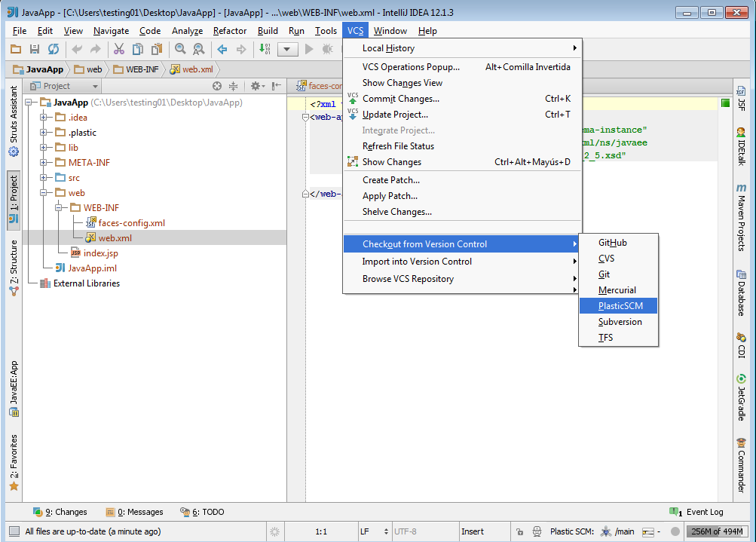Select faces-config.xml in project tree
The width and height of the screenshot is (756, 542).
pyautogui.click(x=131, y=223)
